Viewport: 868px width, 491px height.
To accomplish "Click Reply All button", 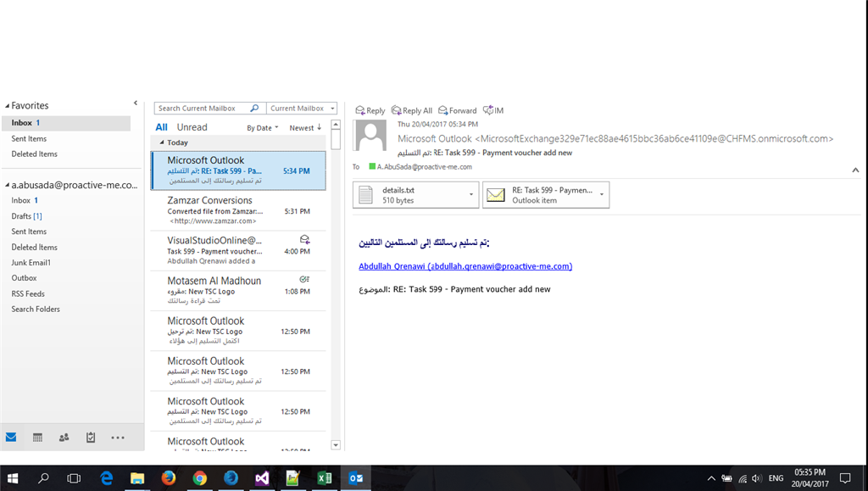I will [x=411, y=111].
